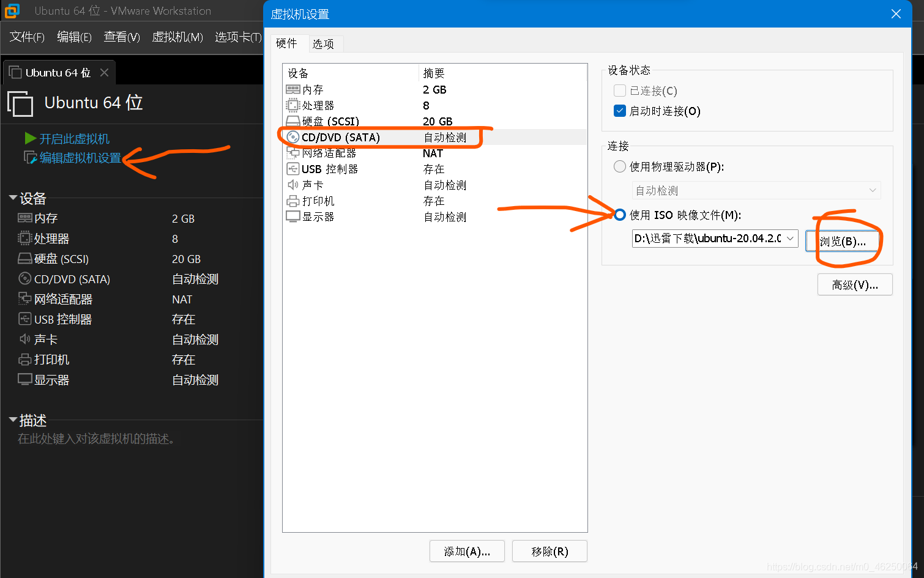924x578 pixels.
Task: Select 使用 ISO 映像文件(M) radio button
Action: 620,215
